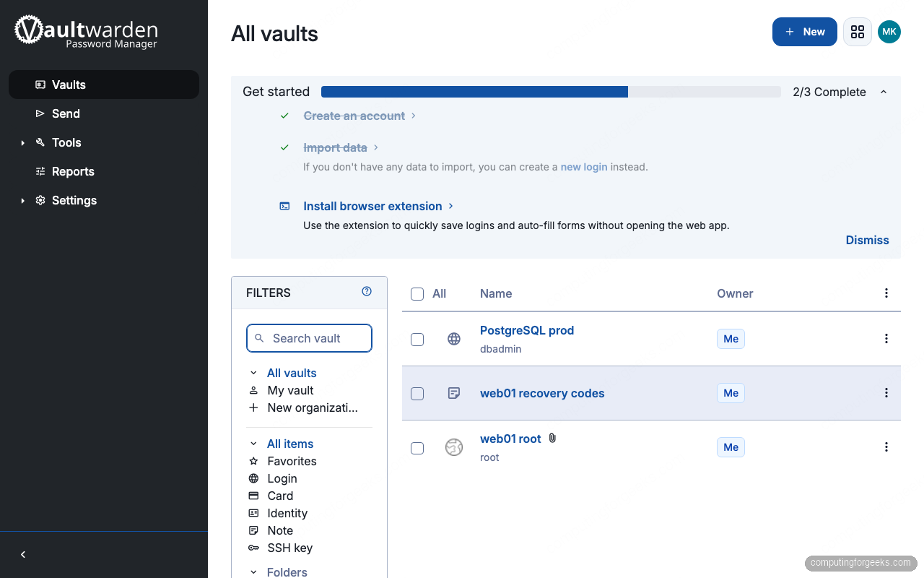Open the product switcher grid icon

point(858,32)
